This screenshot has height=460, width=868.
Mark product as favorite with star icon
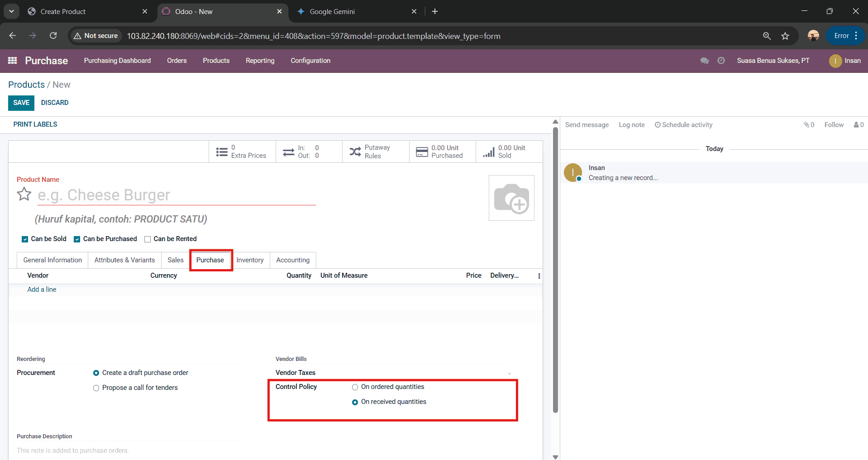[x=24, y=194]
